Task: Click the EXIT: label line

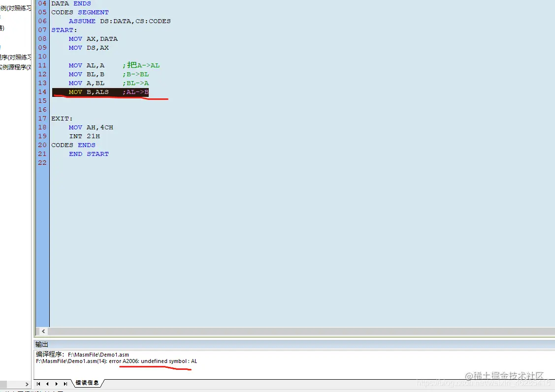Action: coord(62,119)
